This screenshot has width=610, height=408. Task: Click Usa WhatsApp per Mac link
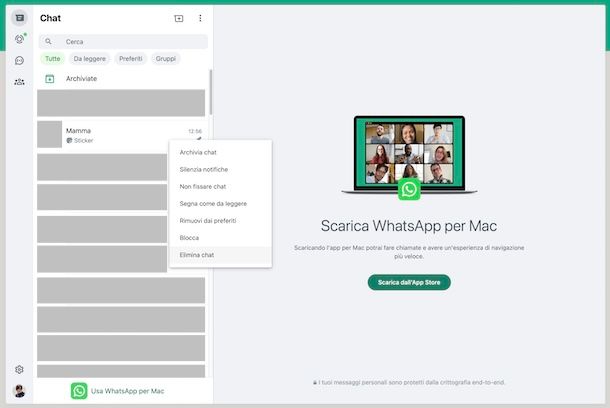pyautogui.click(x=128, y=391)
